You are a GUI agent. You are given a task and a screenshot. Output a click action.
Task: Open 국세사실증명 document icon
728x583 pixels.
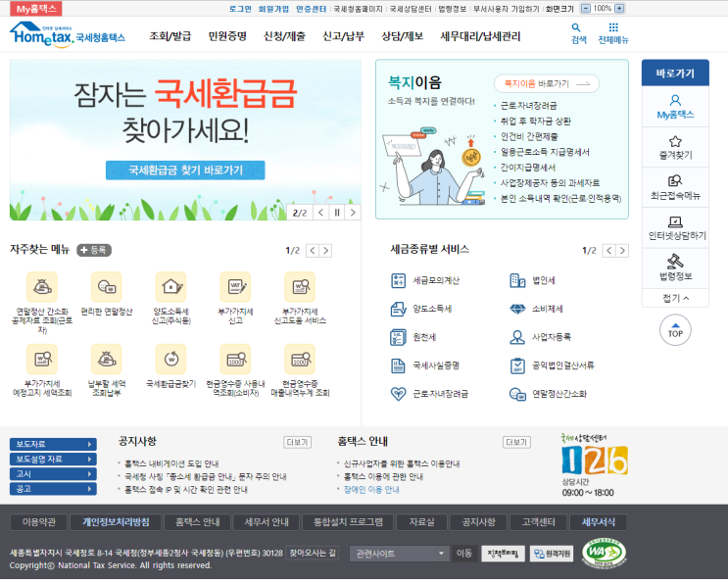coord(399,365)
